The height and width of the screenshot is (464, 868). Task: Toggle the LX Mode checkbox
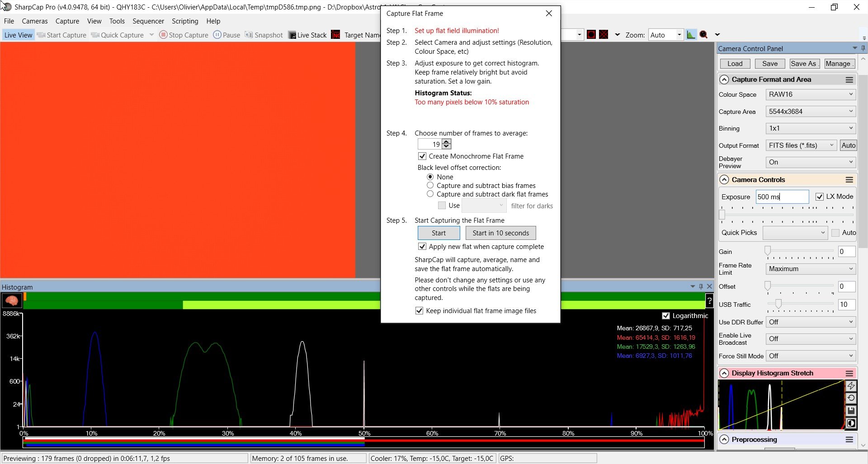pos(820,197)
